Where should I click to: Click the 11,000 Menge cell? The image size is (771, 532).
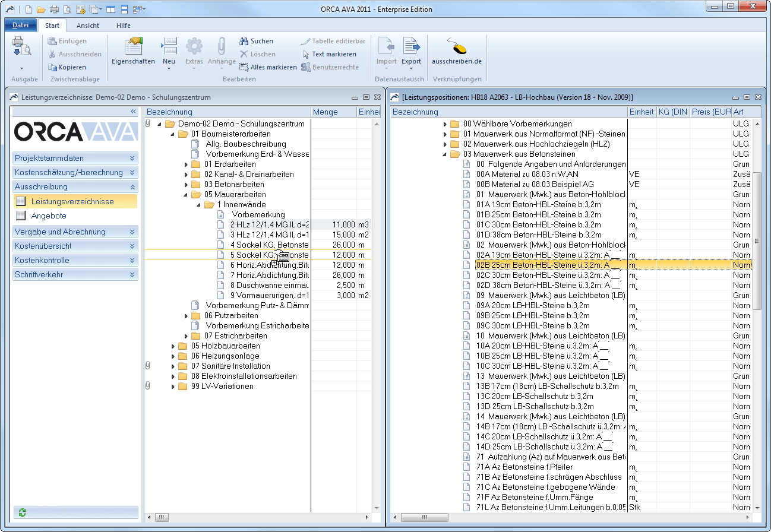click(x=334, y=224)
